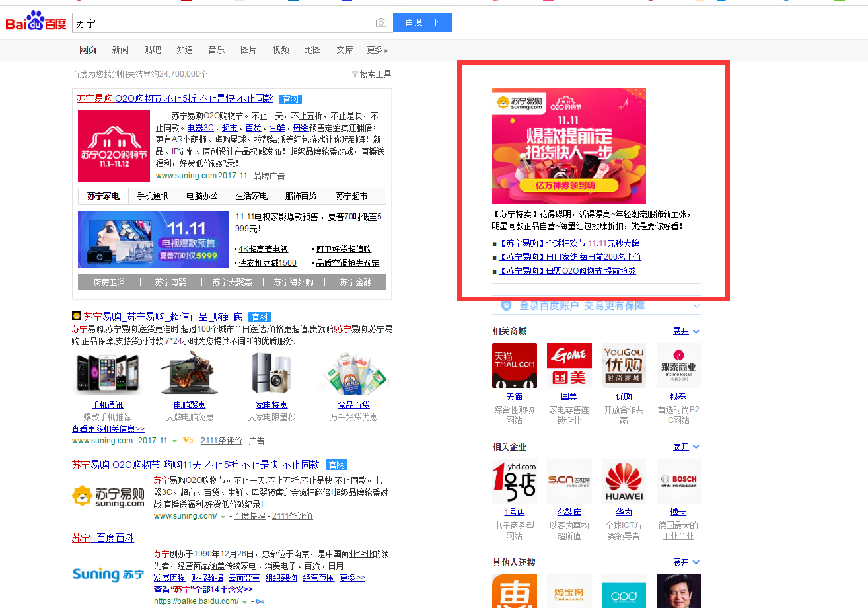Open the 苏宁_百度百科 result
This screenshot has height=608, width=868.
pyautogui.click(x=103, y=538)
